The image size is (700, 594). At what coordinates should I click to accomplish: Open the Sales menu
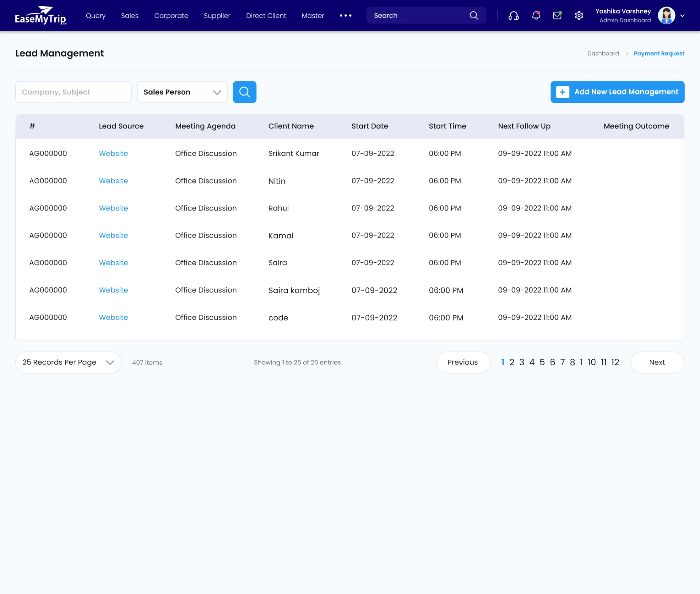coord(130,15)
